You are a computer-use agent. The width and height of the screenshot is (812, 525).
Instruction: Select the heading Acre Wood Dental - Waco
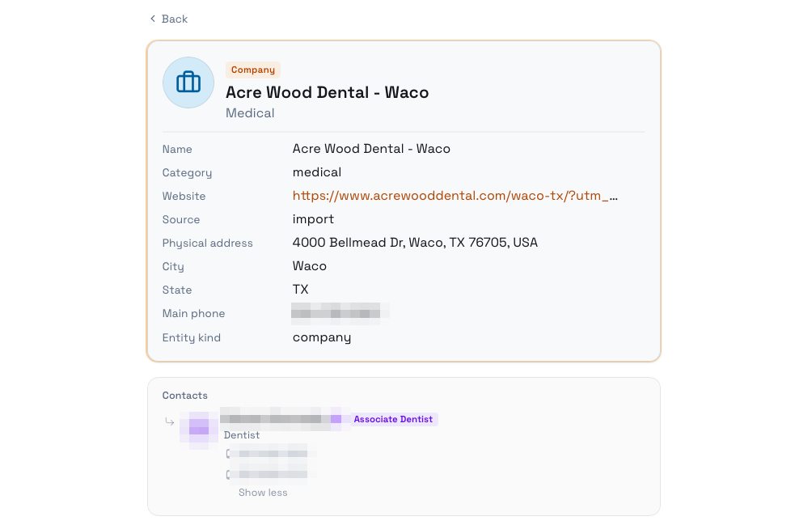pos(328,93)
